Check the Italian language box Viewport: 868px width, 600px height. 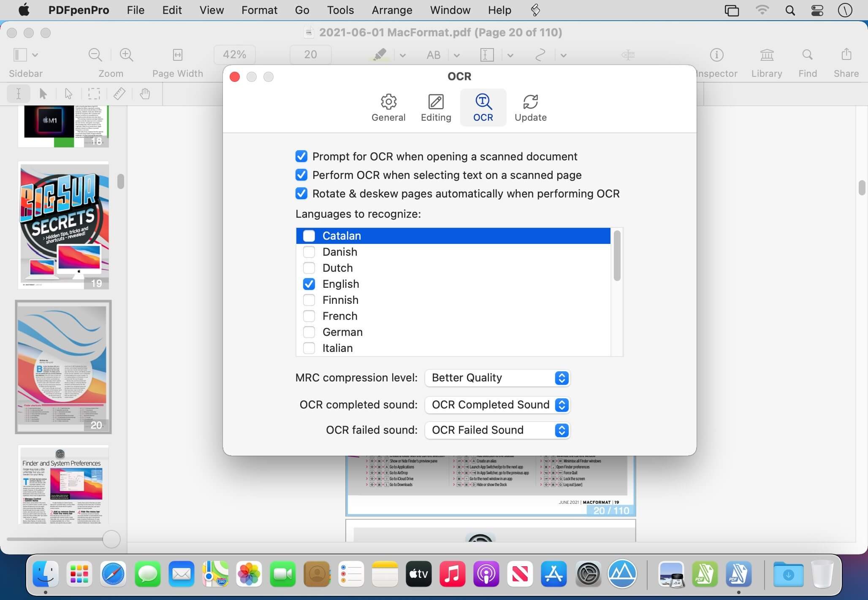pyautogui.click(x=309, y=348)
